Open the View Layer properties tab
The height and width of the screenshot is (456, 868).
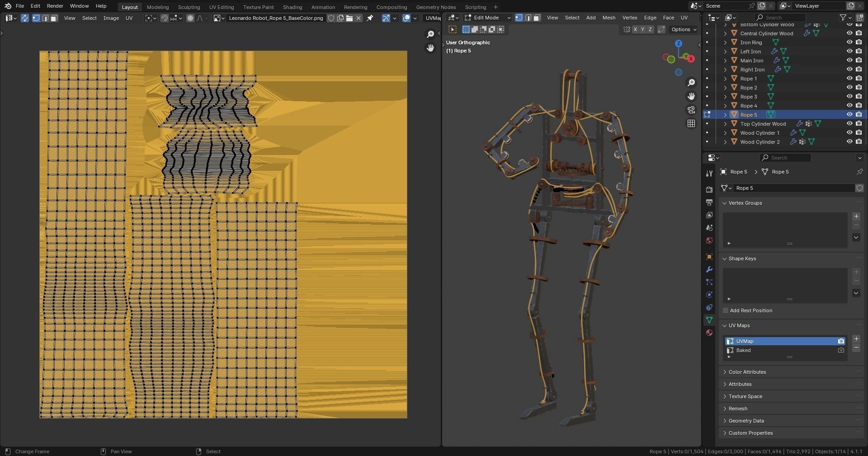pos(709,215)
